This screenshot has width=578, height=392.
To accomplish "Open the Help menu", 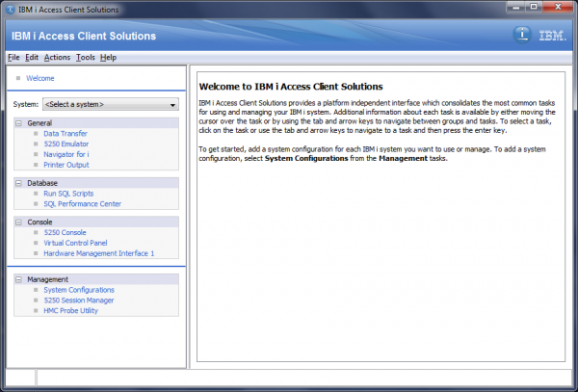I will pyautogui.click(x=108, y=58).
